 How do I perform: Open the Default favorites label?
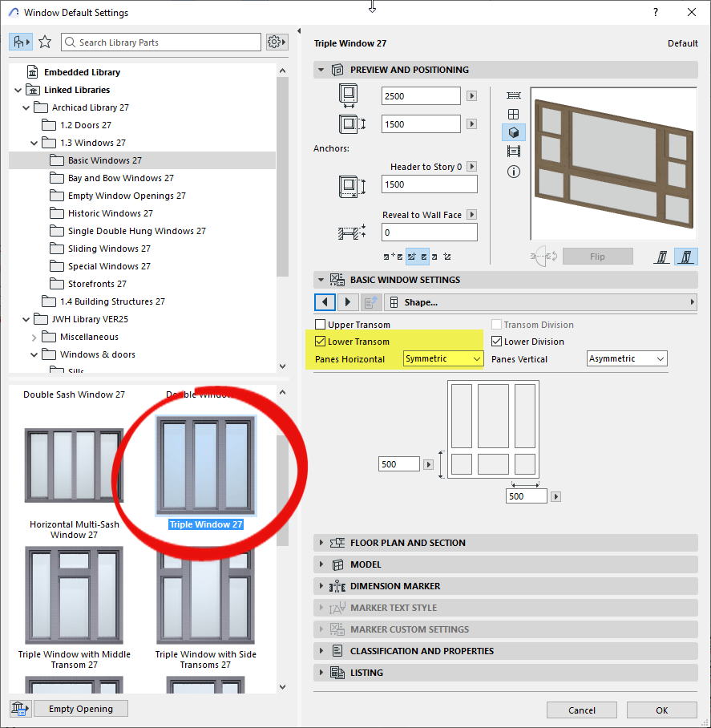coord(682,43)
